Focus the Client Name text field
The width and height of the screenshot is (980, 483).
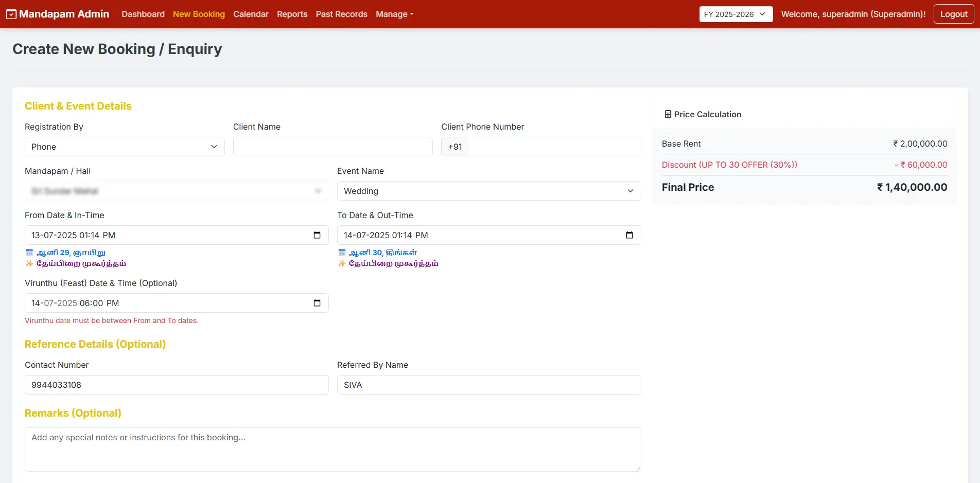tap(332, 147)
